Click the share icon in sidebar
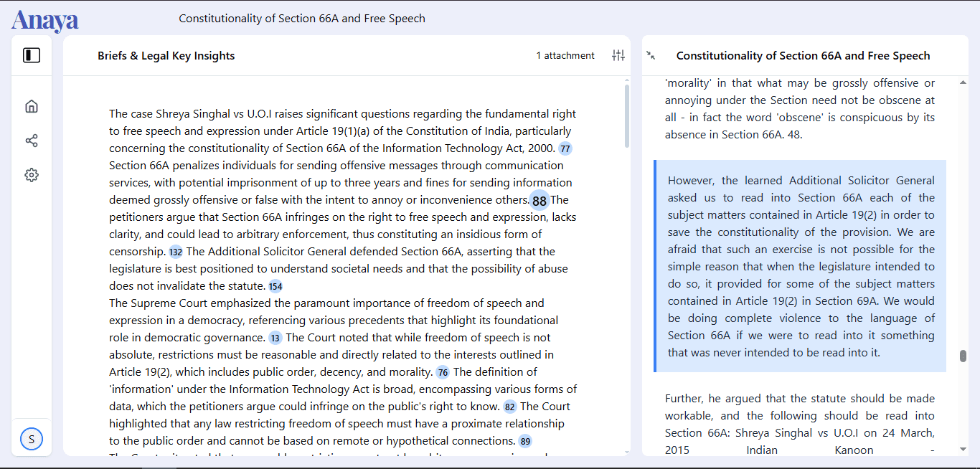 click(32, 141)
